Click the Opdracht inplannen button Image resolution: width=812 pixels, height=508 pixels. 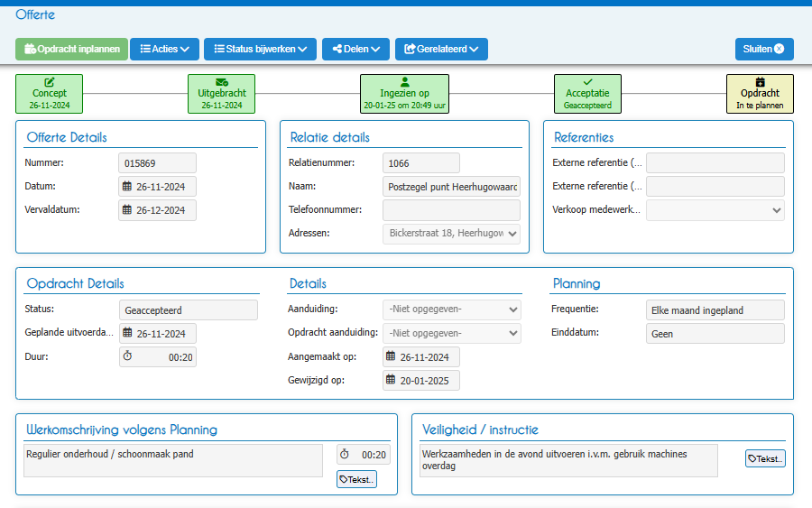(71, 50)
